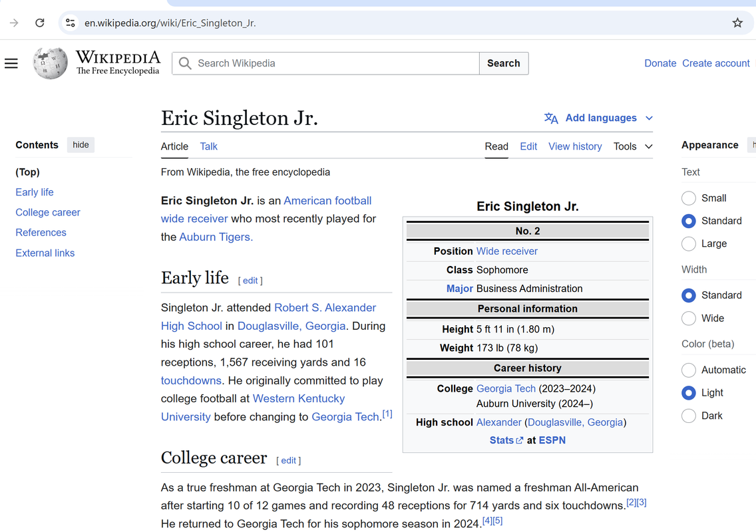Click the Wikipedia wordmark text

tap(118, 58)
